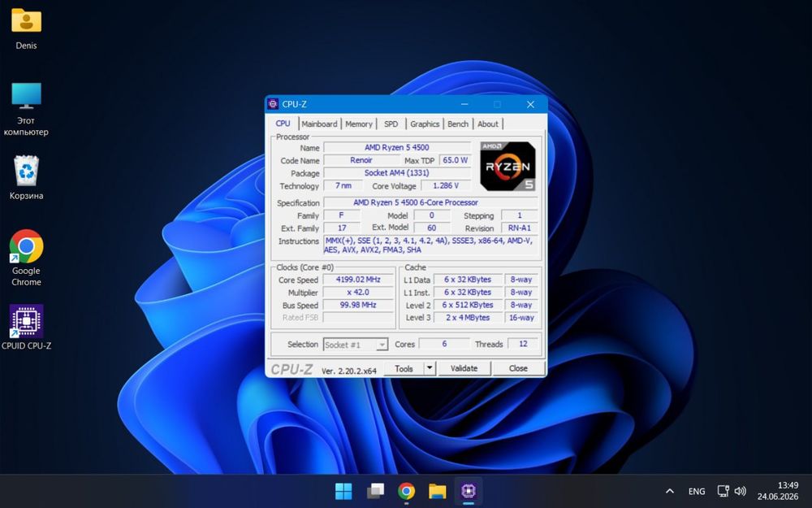Viewport: 812px width, 508px height.
Task: Click the version text Ver. 2.20.2.x64
Action: (x=349, y=371)
